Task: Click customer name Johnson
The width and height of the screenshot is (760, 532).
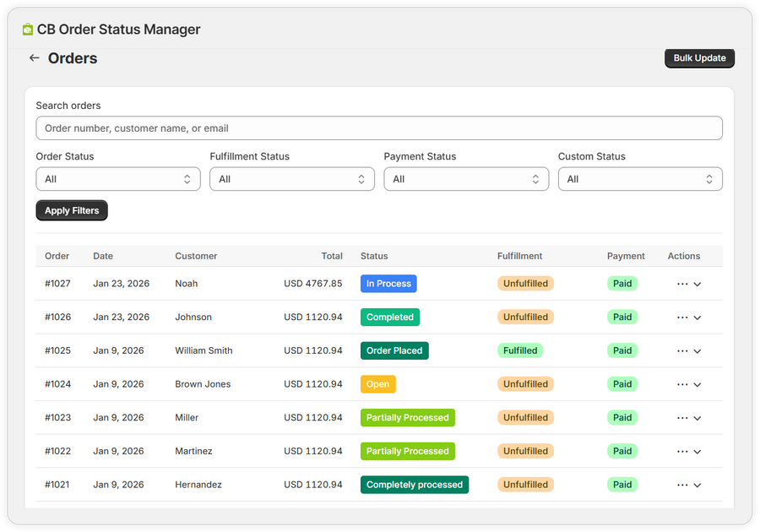Action: tap(193, 317)
